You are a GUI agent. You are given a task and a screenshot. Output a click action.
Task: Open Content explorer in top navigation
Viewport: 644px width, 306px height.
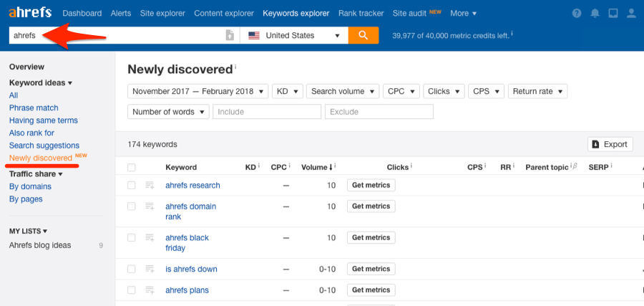coord(224,13)
